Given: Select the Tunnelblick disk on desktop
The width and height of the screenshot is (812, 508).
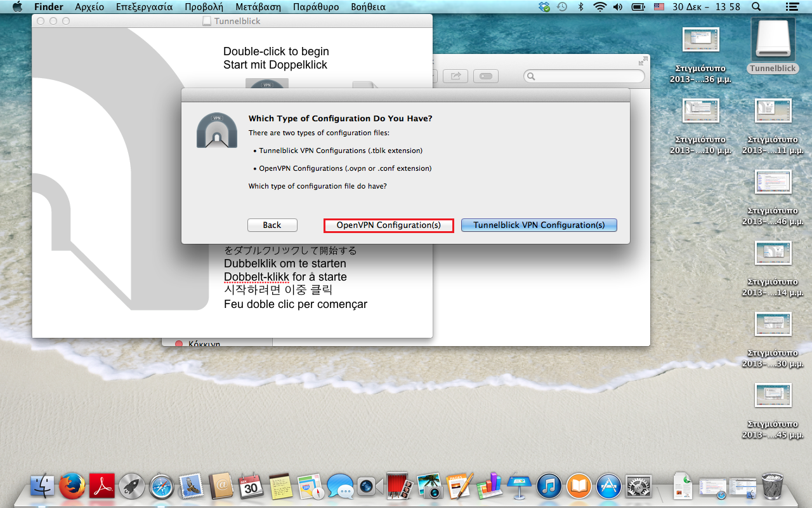Looking at the screenshot, I should [x=772, y=46].
